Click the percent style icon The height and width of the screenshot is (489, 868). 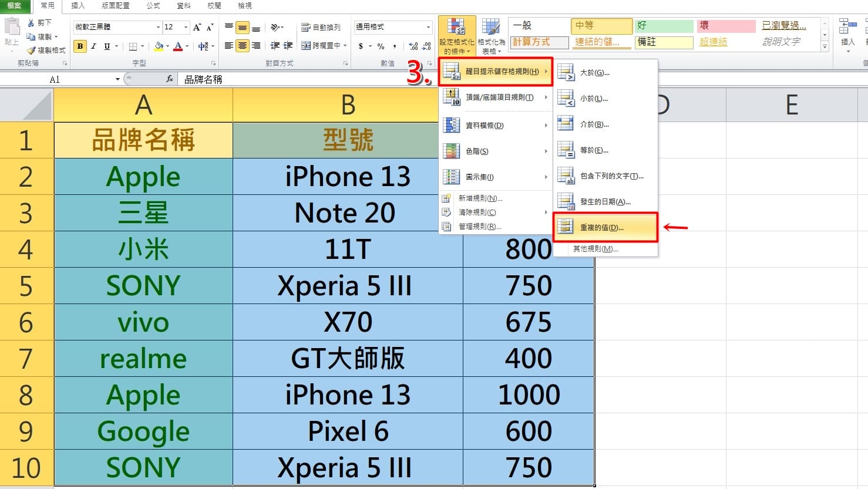point(381,46)
